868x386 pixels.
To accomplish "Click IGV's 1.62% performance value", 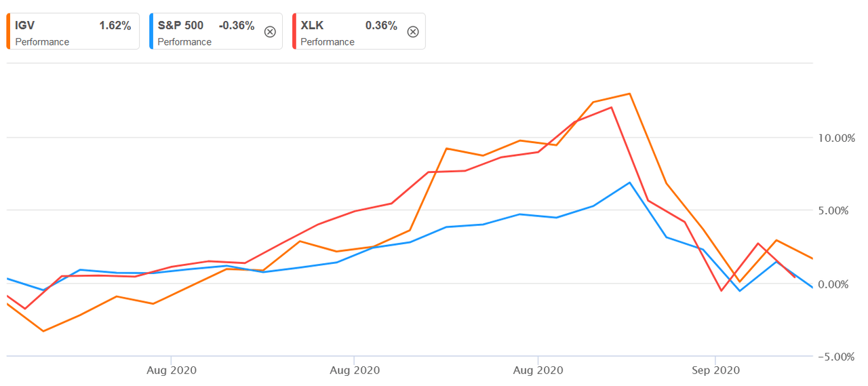I will point(115,26).
